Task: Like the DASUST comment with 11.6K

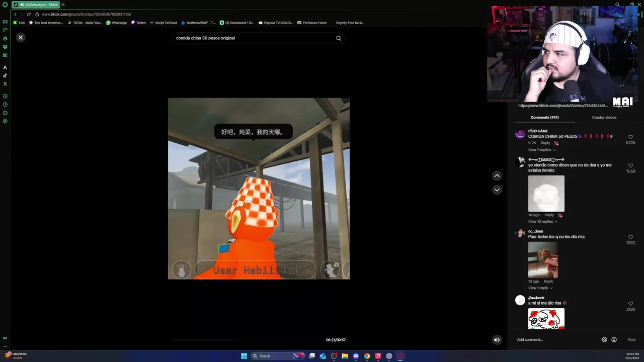Action: [x=630, y=165]
